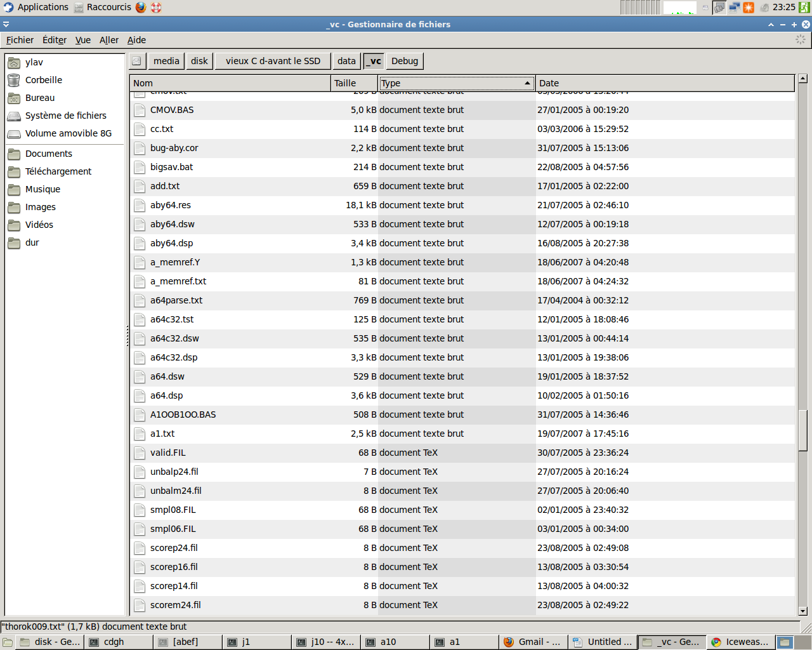Select the CMOV.BAS file icon
812x650 pixels.
click(x=140, y=110)
